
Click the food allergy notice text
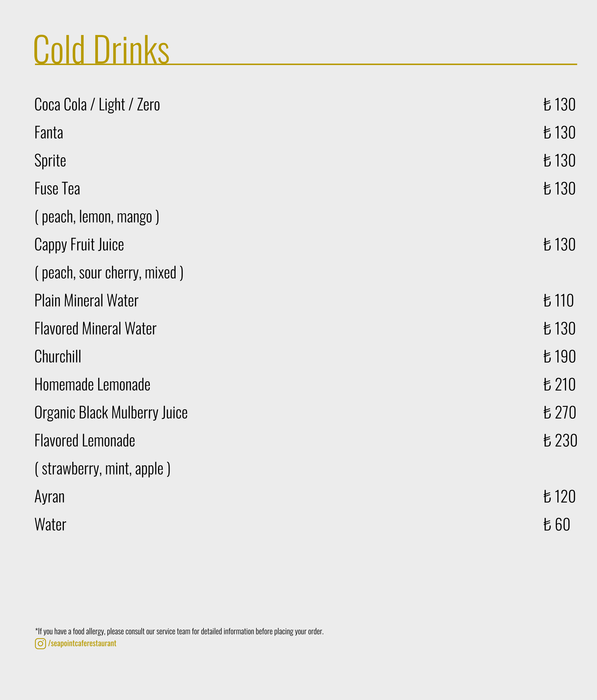(x=179, y=631)
